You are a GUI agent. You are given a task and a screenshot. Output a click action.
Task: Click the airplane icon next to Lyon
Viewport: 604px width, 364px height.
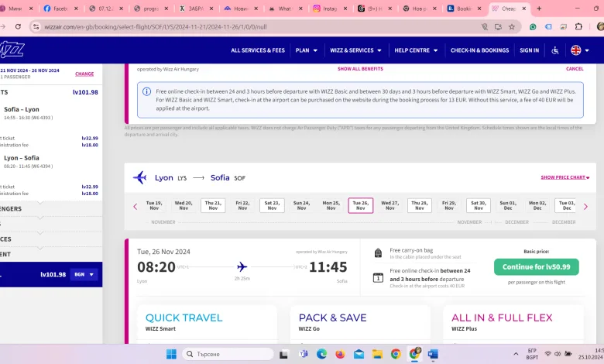(x=140, y=177)
